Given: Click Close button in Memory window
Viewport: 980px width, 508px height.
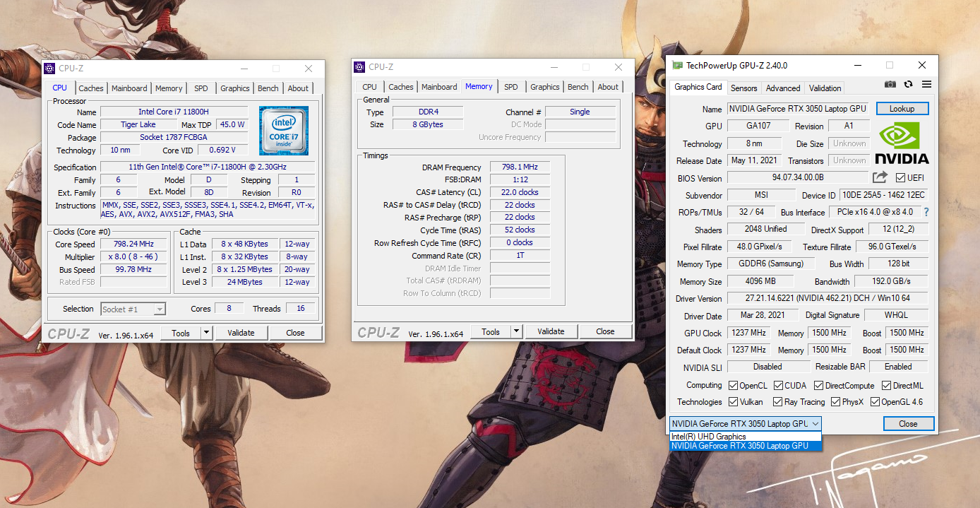Looking at the screenshot, I should pos(605,331).
